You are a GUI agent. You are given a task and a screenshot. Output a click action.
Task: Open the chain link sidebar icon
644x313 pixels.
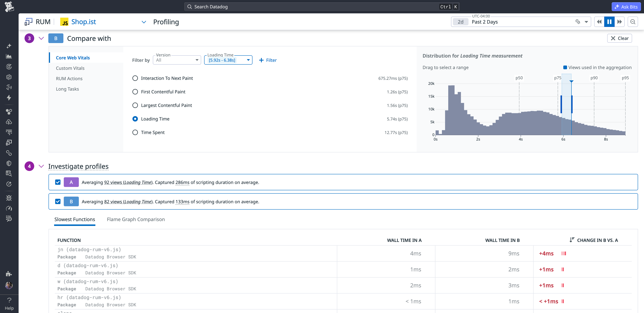click(9, 153)
